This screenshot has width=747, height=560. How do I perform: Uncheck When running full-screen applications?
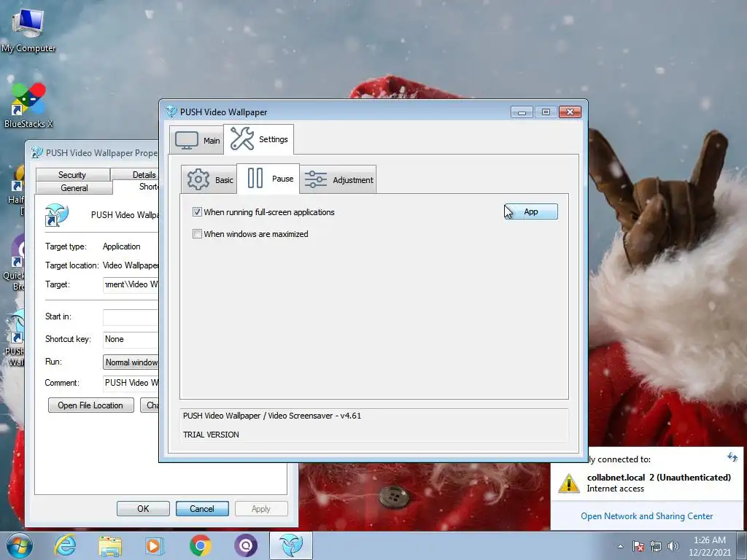197,212
